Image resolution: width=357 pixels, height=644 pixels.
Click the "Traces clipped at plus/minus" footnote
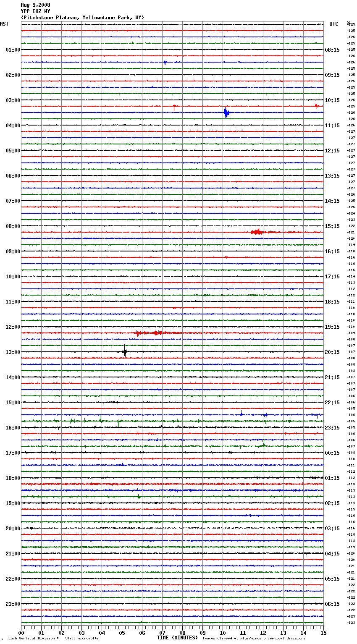[254, 639]
